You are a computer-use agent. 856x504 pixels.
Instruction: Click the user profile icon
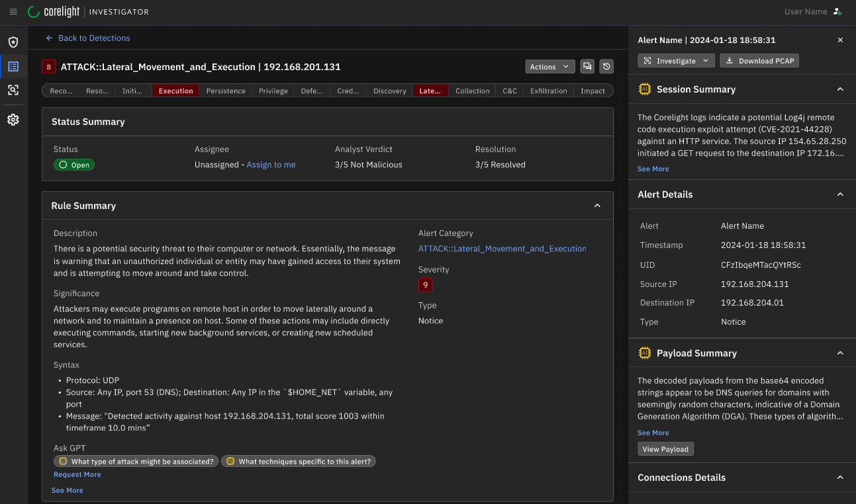(837, 12)
